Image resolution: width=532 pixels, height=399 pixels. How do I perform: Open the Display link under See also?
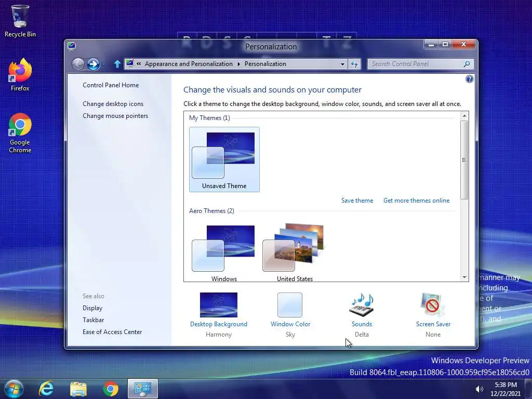click(92, 308)
